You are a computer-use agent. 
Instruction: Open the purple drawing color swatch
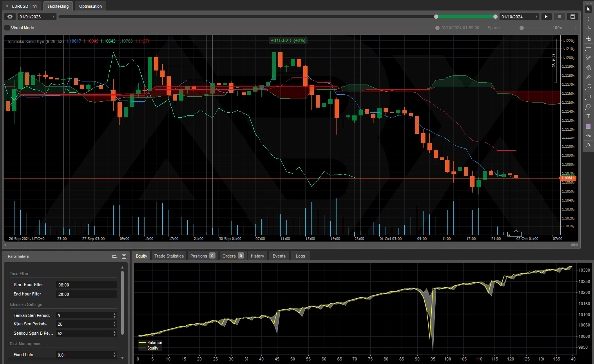point(588,126)
